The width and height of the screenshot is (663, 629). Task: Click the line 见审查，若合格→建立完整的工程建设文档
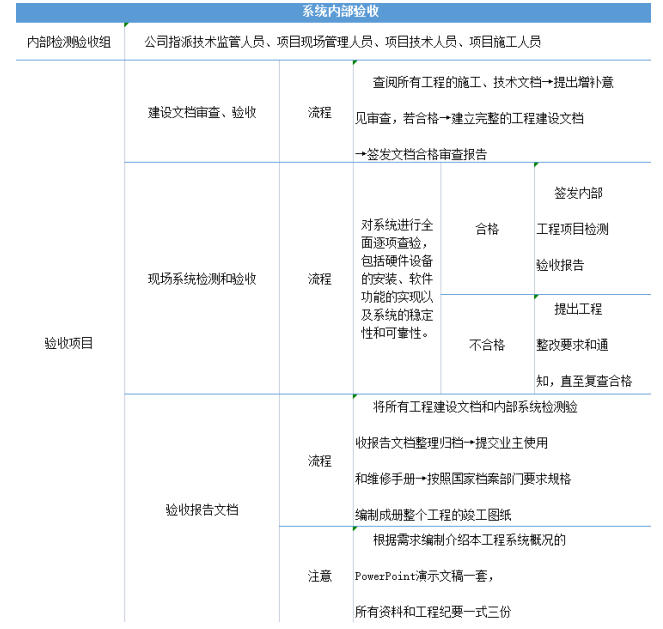coord(469,118)
